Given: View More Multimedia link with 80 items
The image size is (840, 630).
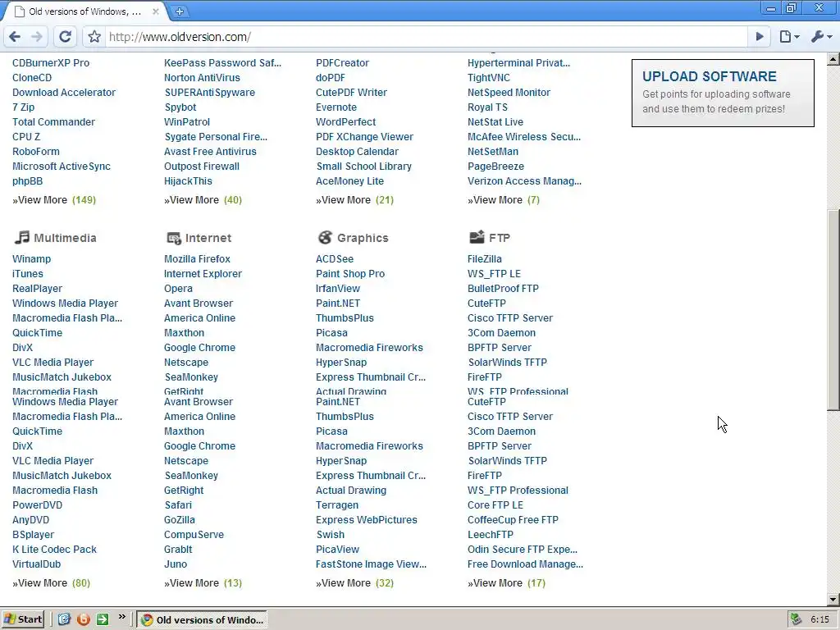Looking at the screenshot, I should pos(51,583).
